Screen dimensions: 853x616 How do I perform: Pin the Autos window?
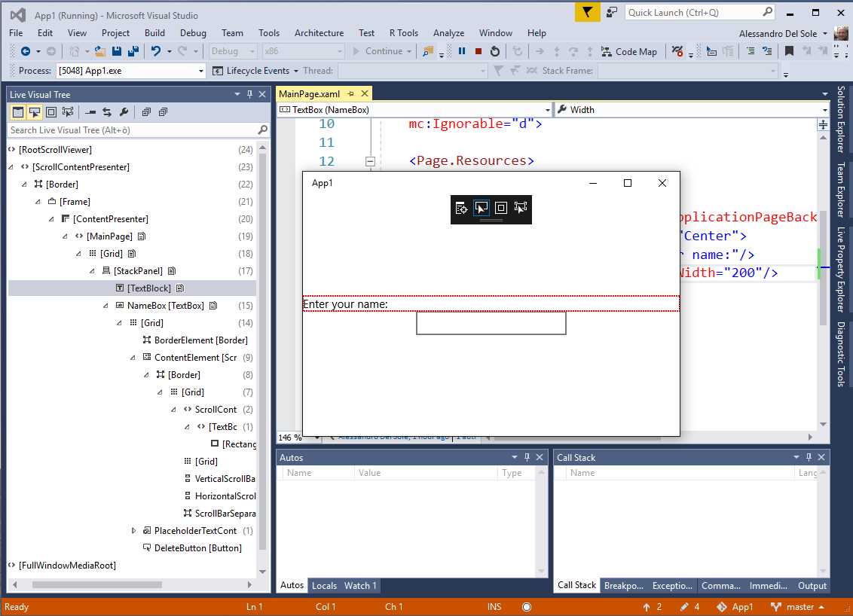[527, 457]
